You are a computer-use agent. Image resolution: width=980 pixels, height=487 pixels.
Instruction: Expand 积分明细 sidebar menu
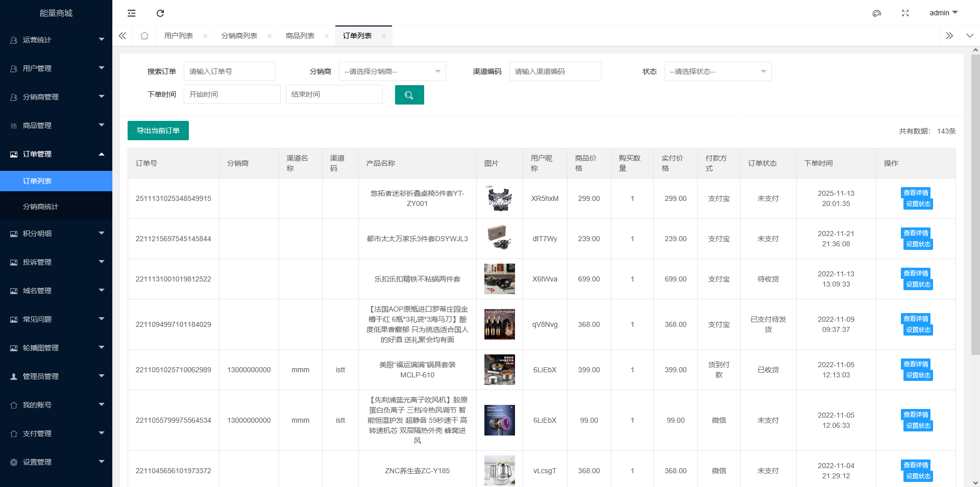(x=56, y=234)
